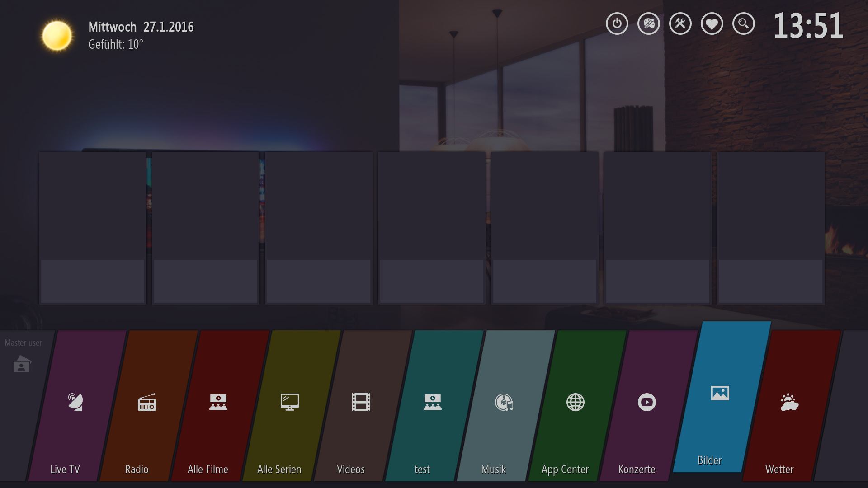Select the Alle Serien menu label

[279, 469]
